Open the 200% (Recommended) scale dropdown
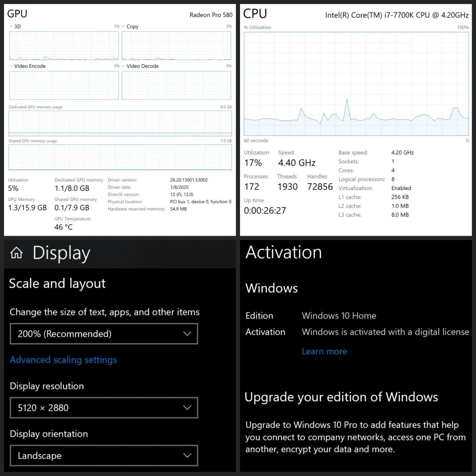476x476 pixels. pos(104,334)
